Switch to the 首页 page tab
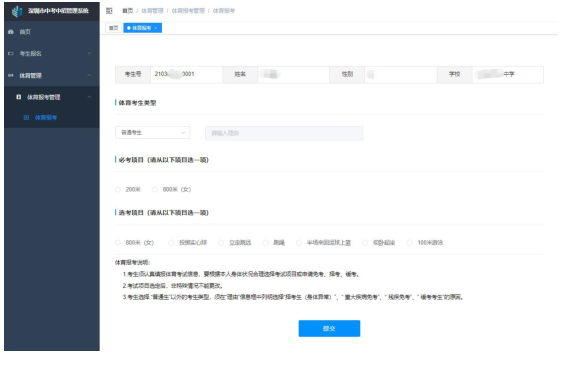 point(113,28)
